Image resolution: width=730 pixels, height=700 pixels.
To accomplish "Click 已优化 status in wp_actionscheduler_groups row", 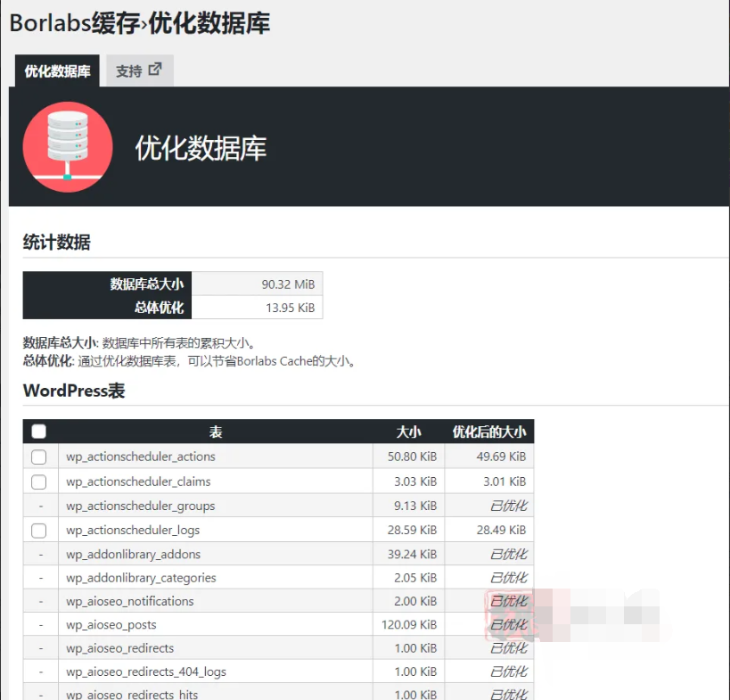I will pos(508,506).
